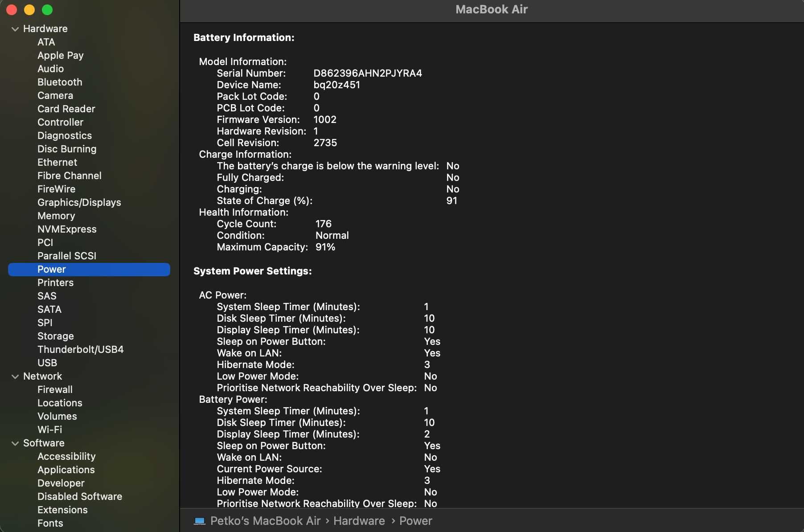This screenshot has width=804, height=532.
Task: Click the selected Power sidebar item
Action: 89,269
